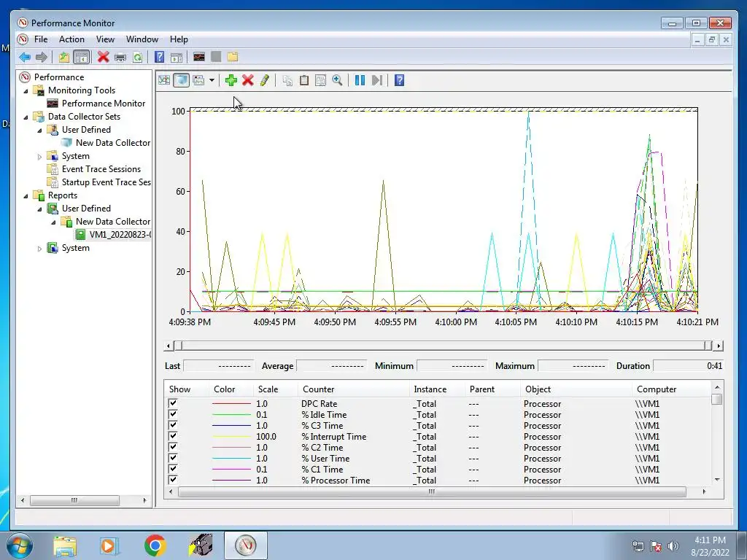Uncheck Show box for % Processor Time
The image size is (747, 560).
[x=173, y=480]
